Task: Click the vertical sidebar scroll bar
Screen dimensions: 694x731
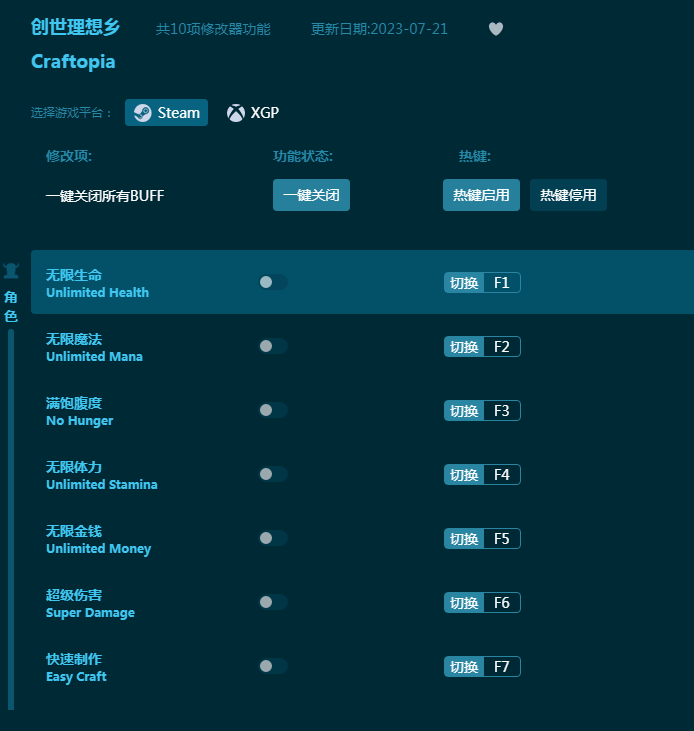Action: coord(11,519)
